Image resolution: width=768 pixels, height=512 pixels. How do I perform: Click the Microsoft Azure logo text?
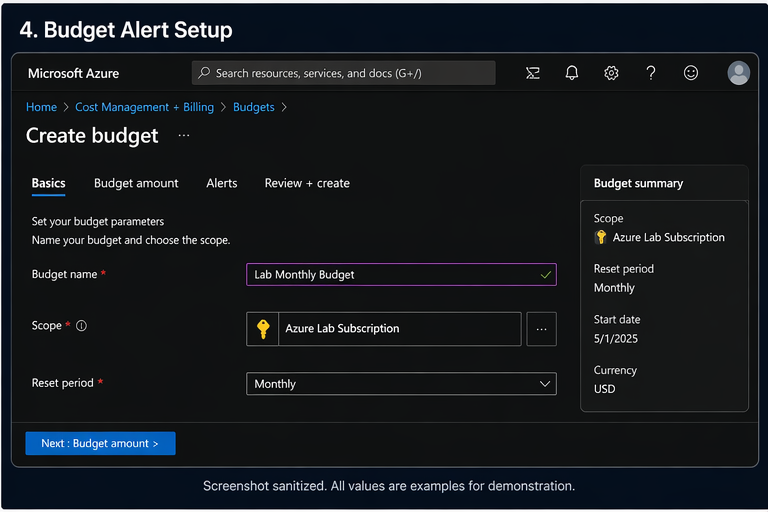73,73
